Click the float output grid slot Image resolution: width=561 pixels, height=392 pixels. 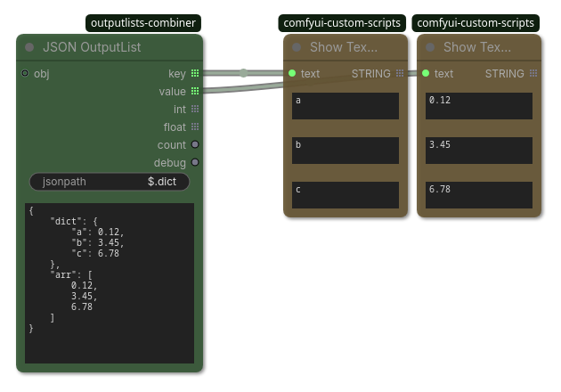point(195,127)
